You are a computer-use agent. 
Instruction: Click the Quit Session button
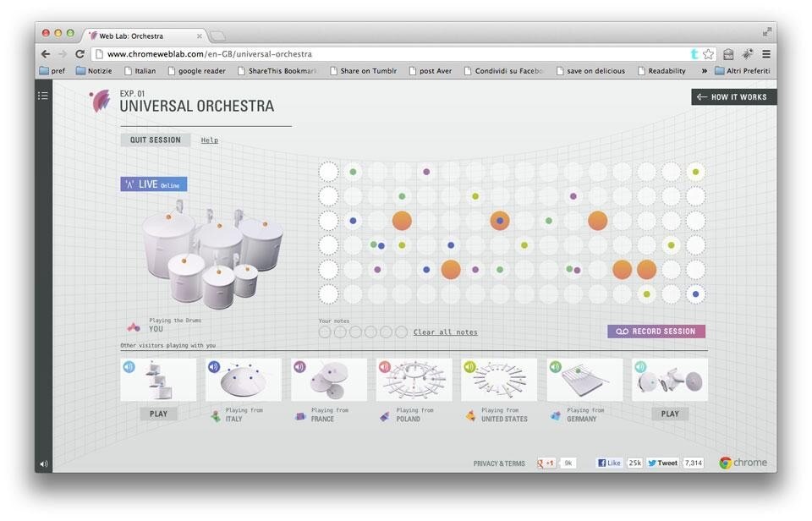(x=155, y=140)
